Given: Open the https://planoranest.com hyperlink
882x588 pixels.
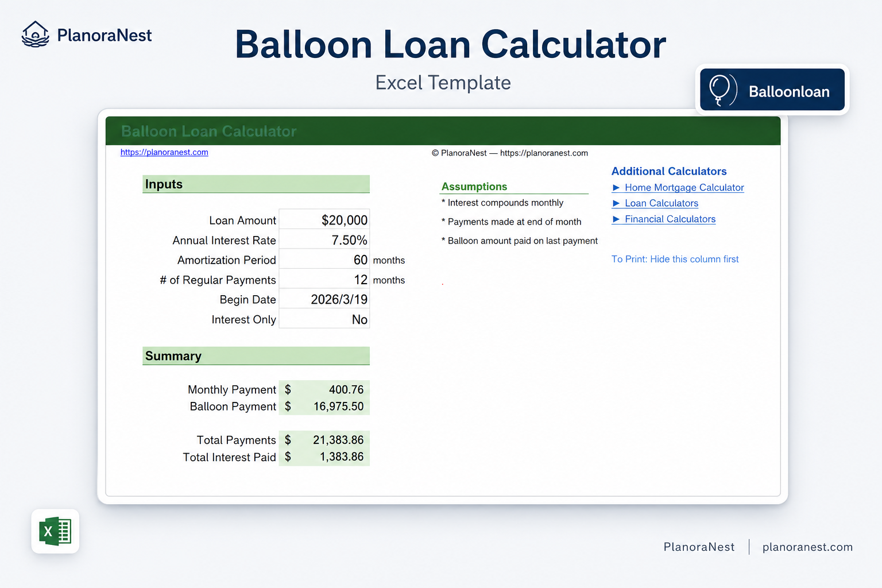Looking at the screenshot, I should click(164, 152).
